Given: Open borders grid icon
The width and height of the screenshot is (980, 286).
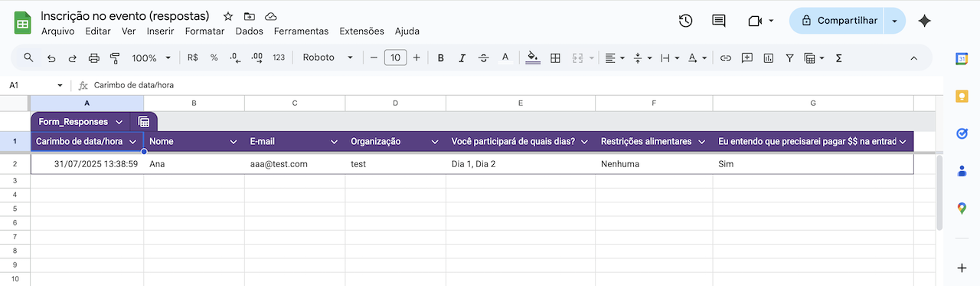Looking at the screenshot, I should (x=556, y=58).
